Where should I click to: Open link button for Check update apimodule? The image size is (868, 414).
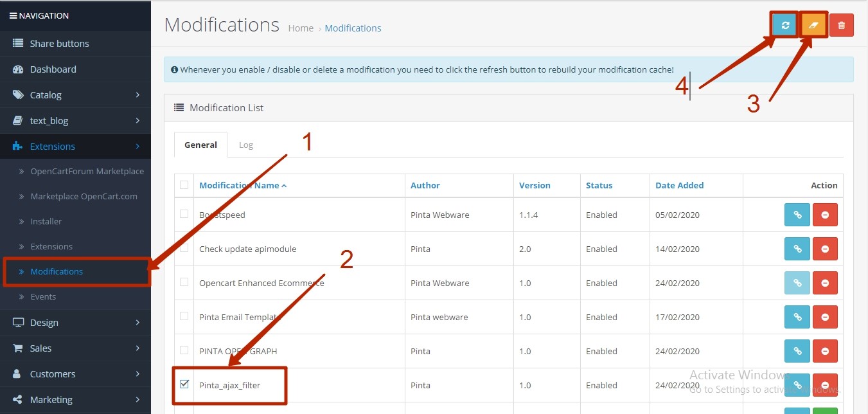coord(797,249)
